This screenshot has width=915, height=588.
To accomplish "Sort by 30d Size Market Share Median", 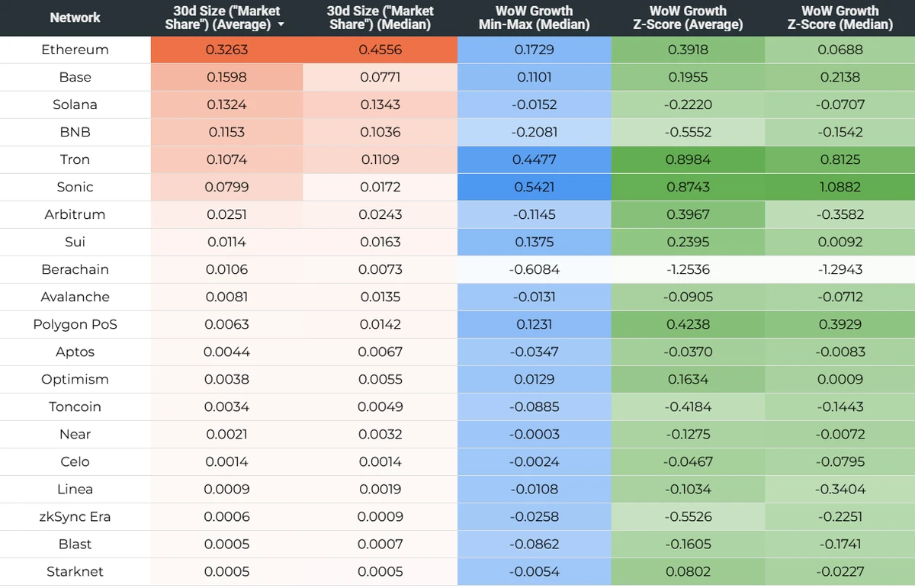I will 380,18.
